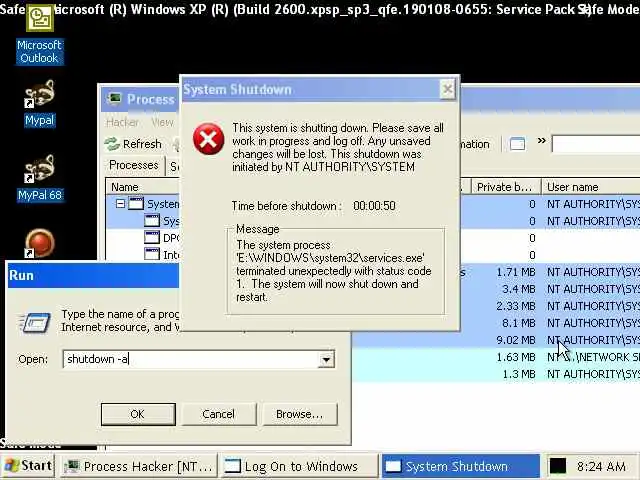The image size is (640, 480).
Task: Switch to Log On to Windows taskbar button
Action: (x=300, y=466)
